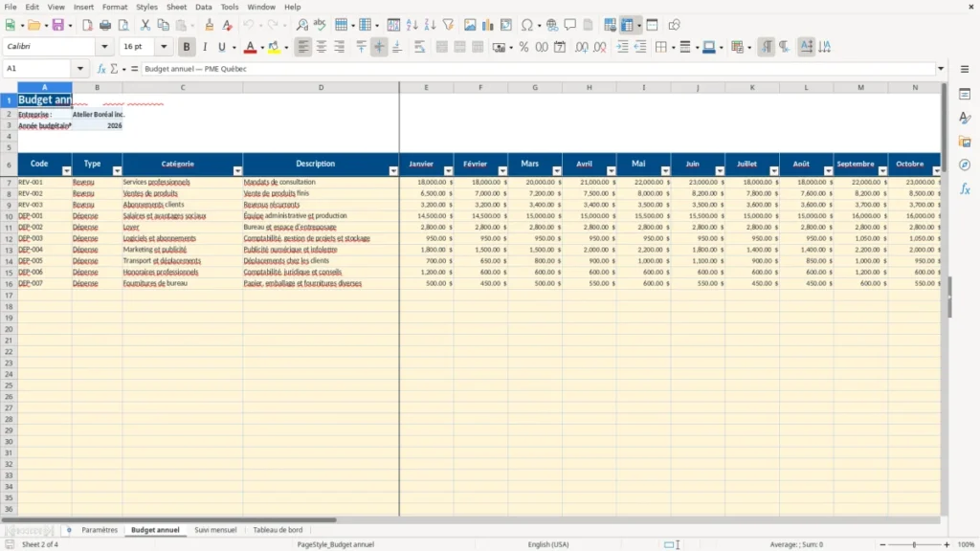980x551 pixels.
Task: Cut the selected cell content
Action: (145, 25)
